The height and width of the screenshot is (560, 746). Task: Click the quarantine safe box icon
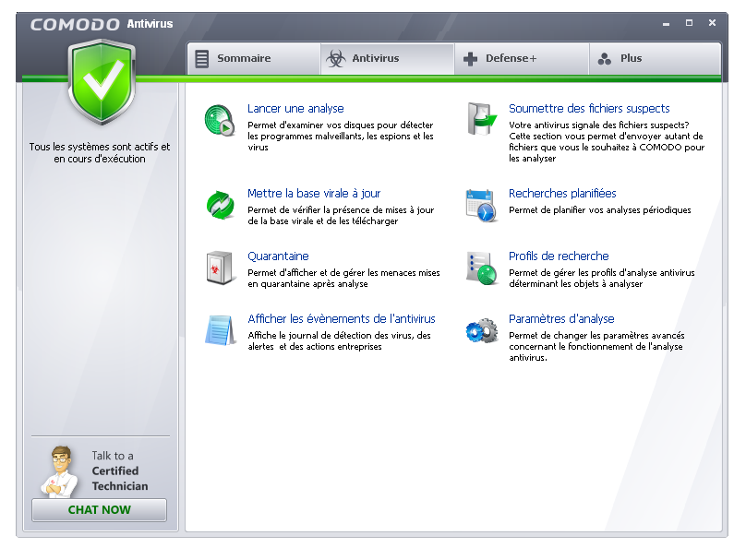coord(220,268)
